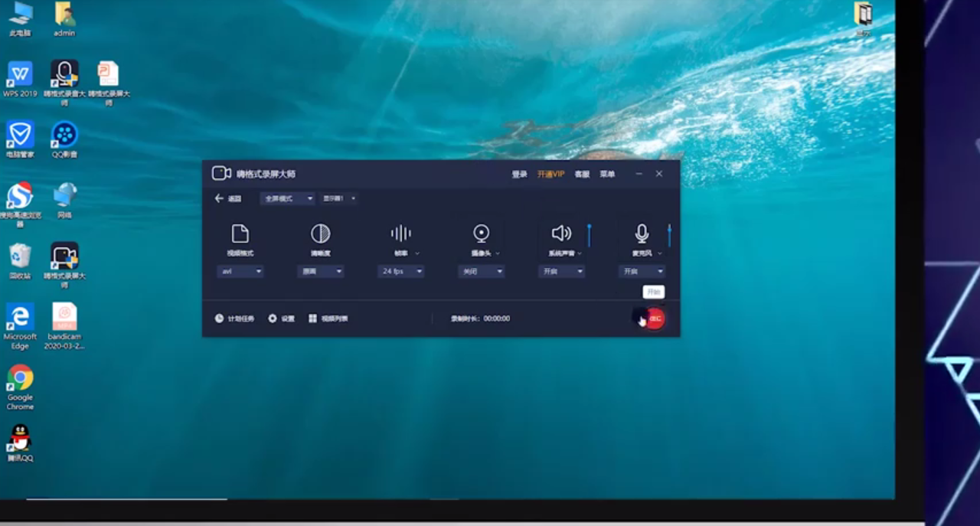Image resolution: width=980 pixels, height=526 pixels.
Task: Open the screen recorder camera desktop shortcut
Action: point(64,265)
